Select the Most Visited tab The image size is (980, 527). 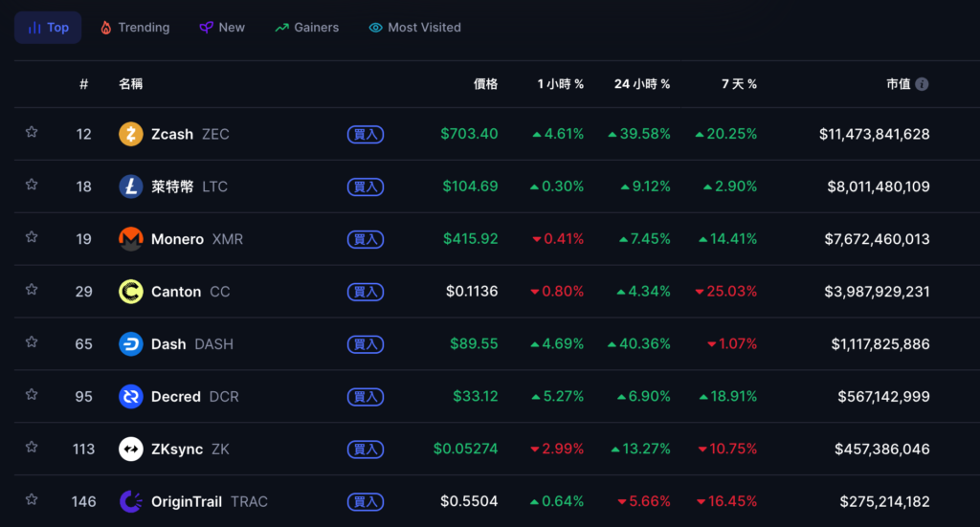click(414, 28)
